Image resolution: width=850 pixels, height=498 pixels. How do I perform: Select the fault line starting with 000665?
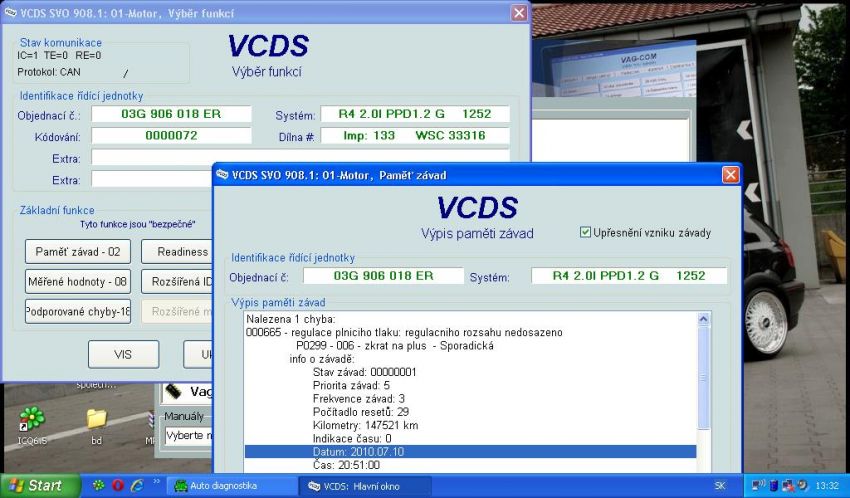tap(404, 332)
